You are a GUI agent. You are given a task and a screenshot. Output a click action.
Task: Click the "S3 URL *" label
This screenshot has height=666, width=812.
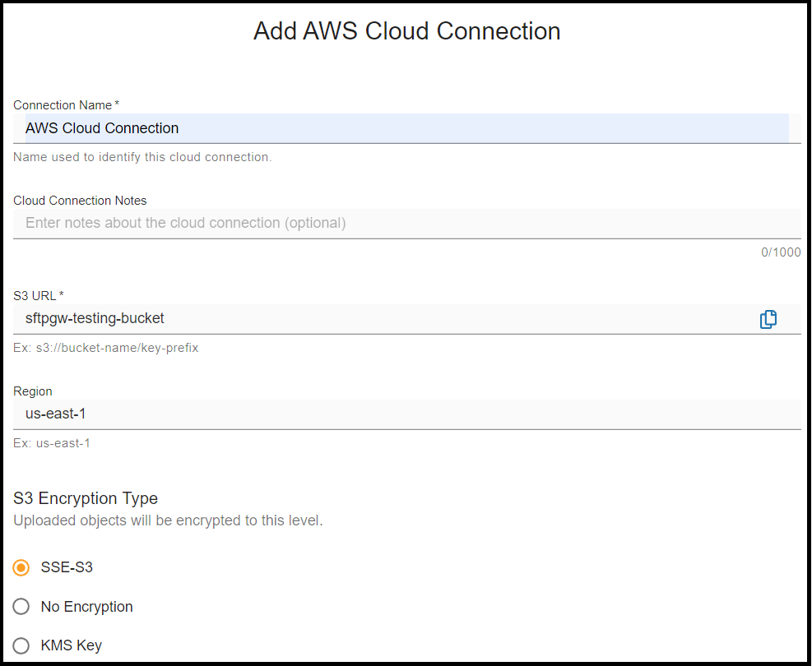point(39,296)
